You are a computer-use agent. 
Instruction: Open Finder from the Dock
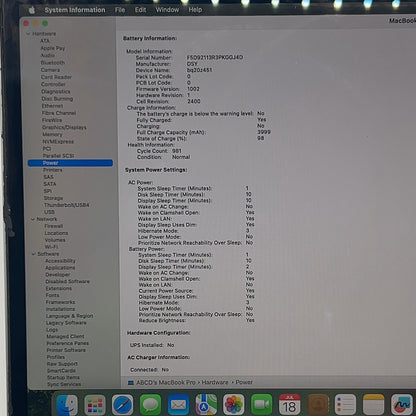point(67,405)
